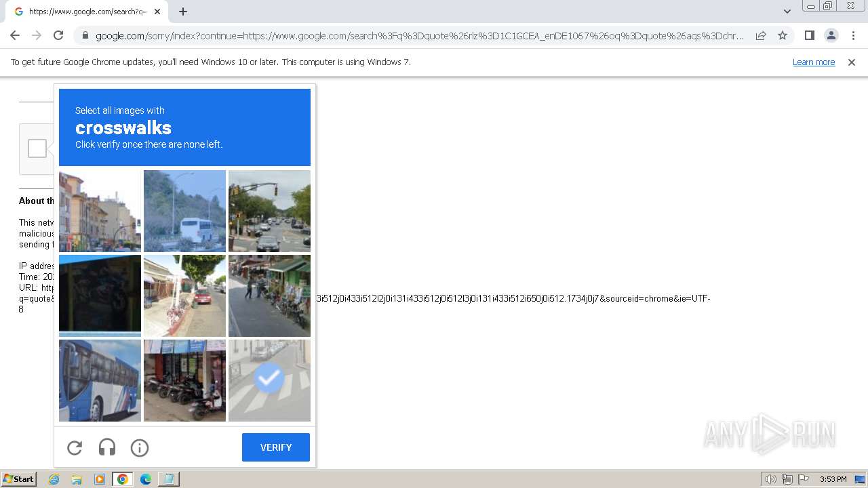This screenshot has width=868, height=488.
Task: Open the Windows Start menu
Action: coord(19,479)
